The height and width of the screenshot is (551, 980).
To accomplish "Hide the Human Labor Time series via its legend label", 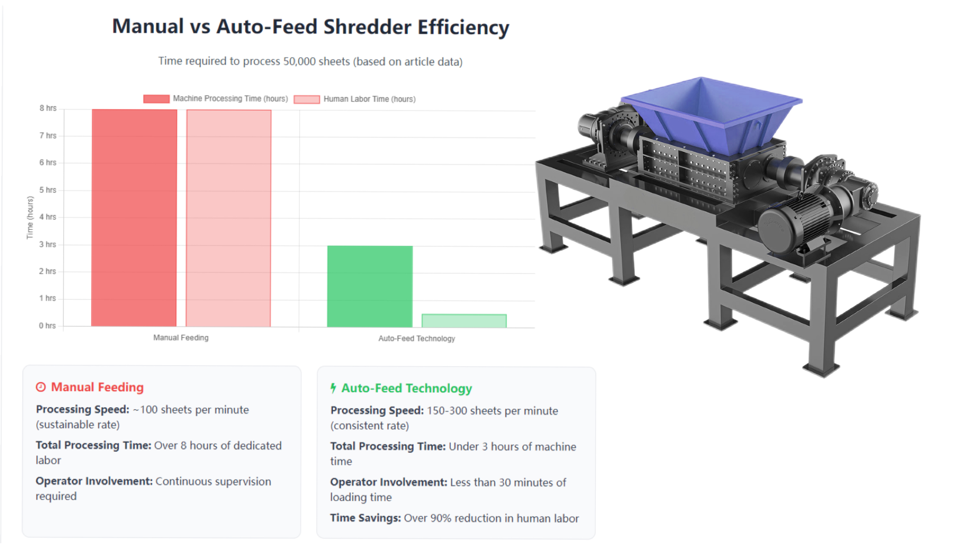I will pos(369,99).
